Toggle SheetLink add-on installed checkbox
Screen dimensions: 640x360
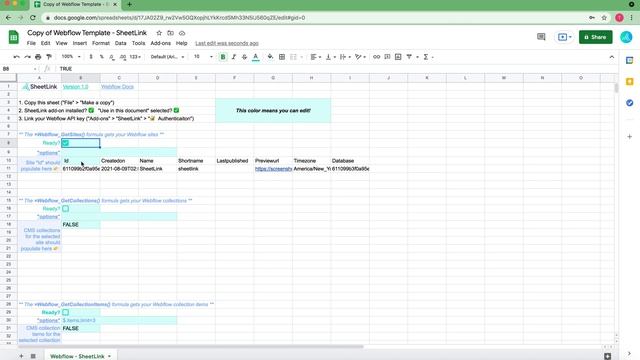(x=91, y=110)
